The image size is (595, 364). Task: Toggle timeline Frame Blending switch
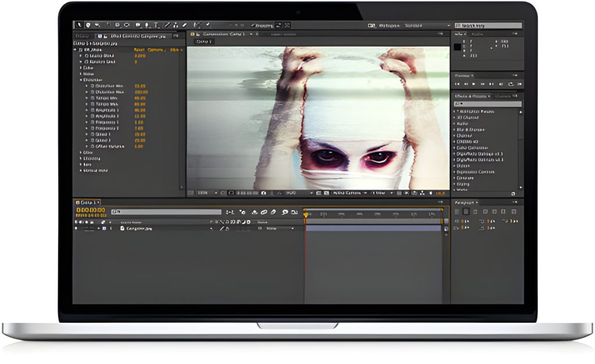click(264, 212)
